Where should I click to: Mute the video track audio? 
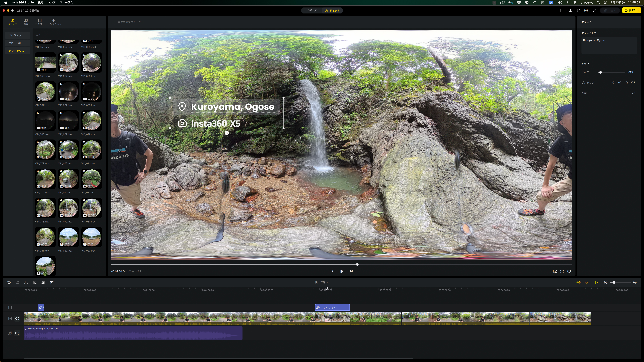point(17,319)
